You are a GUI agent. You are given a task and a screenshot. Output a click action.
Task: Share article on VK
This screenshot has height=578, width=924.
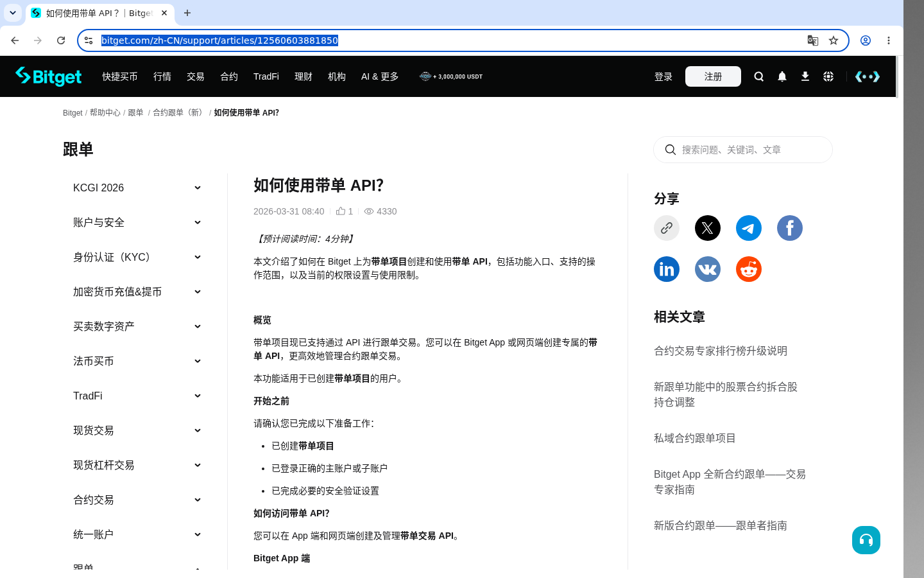(x=708, y=269)
